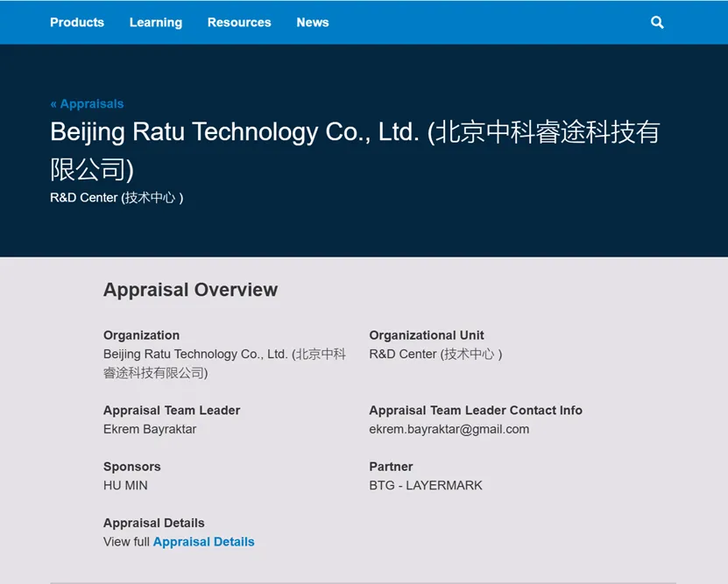The height and width of the screenshot is (584, 728).
Task: View full Appraisal Details link
Action: click(x=204, y=542)
